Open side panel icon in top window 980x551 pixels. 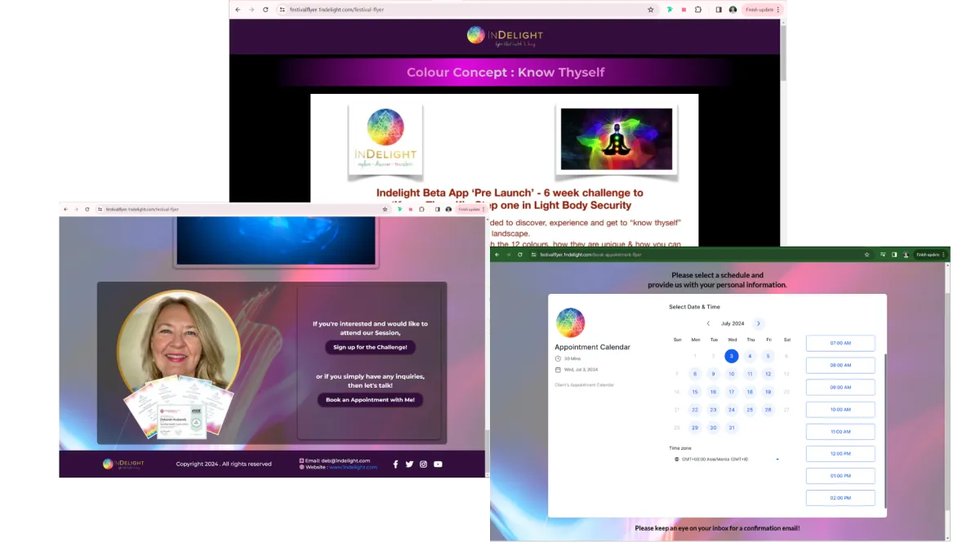[719, 10]
